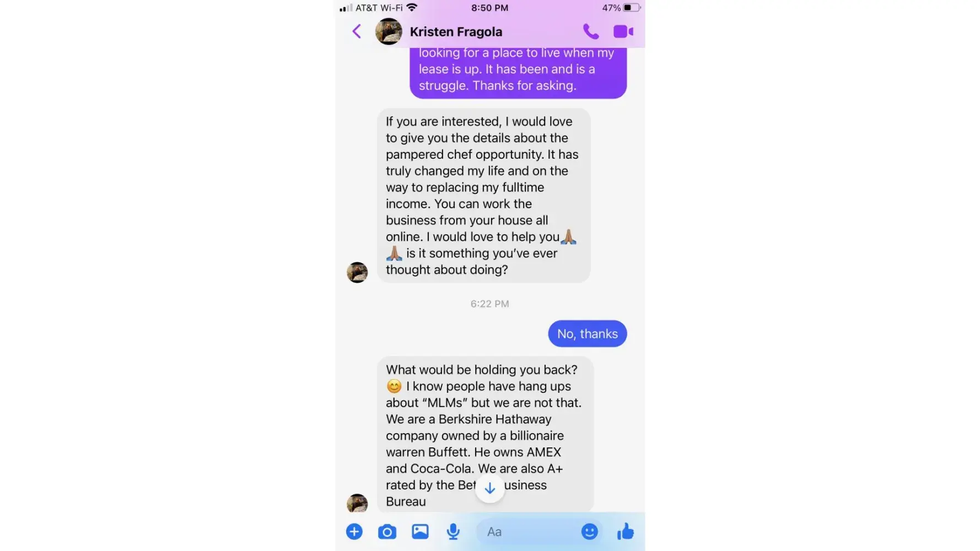Tap the Berkshire Hathaway message bubble
The width and height of the screenshot is (980, 551).
[485, 435]
